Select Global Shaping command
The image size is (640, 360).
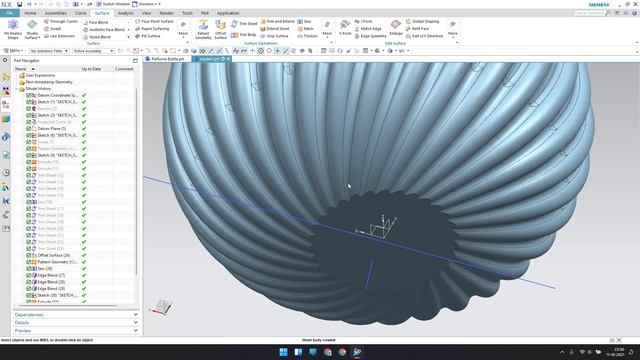tap(422, 21)
